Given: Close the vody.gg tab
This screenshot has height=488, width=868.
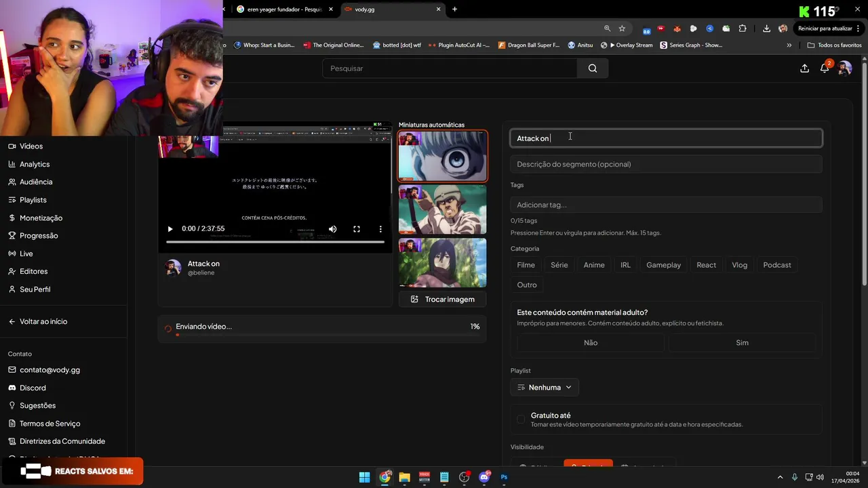Looking at the screenshot, I should click(438, 9).
